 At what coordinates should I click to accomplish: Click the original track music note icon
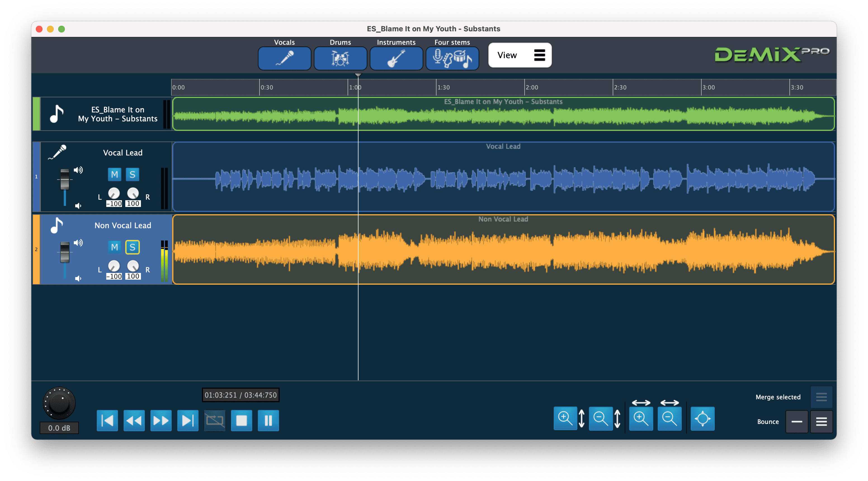point(56,114)
